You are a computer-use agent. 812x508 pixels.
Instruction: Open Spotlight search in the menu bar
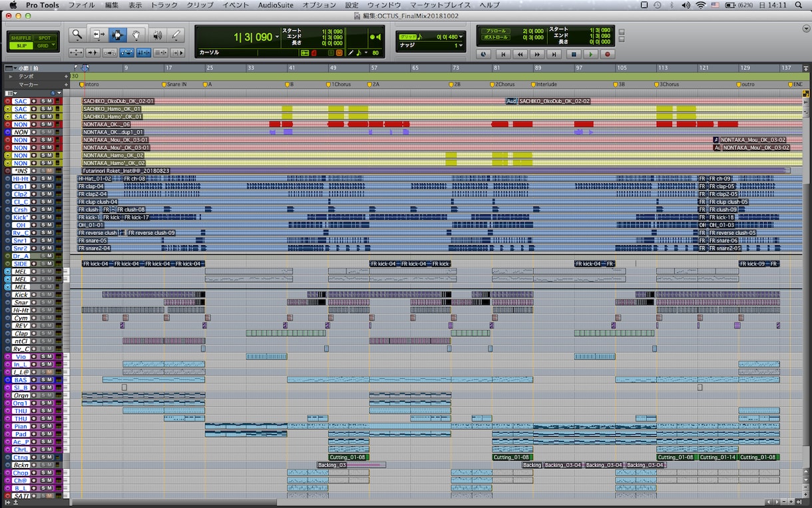pyautogui.click(x=800, y=5)
